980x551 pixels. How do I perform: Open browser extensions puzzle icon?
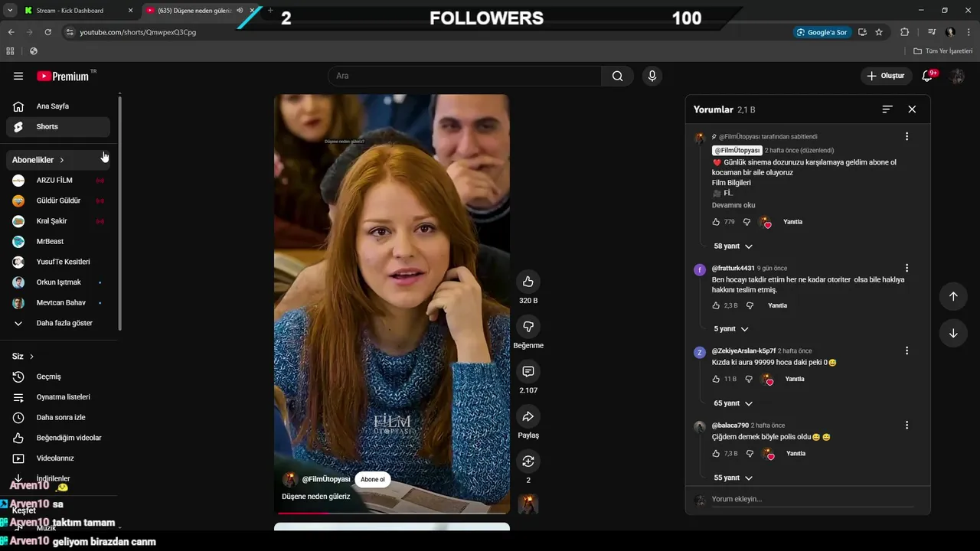click(x=904, y=32)
